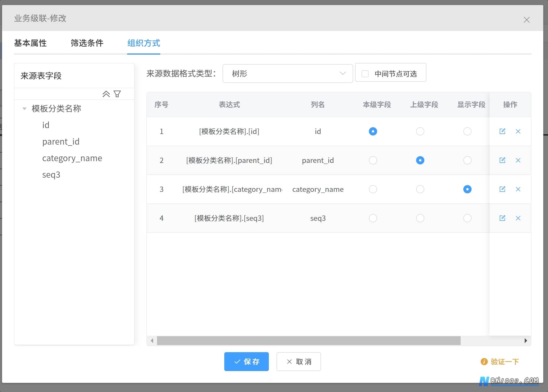548x392 pixels.
Task: Click the horizontal scrollbar right arrow
Action: click(526, 341)
